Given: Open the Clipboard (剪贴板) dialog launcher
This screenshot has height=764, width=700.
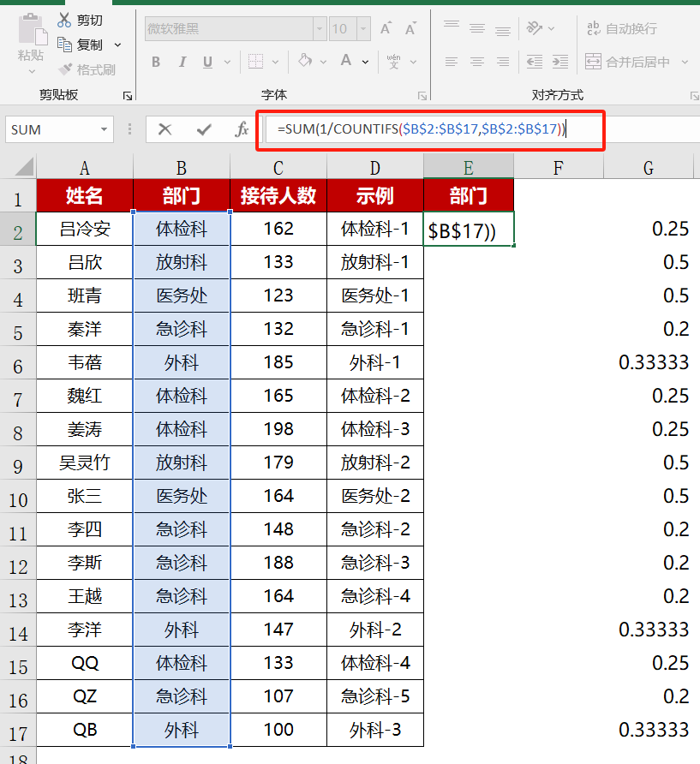Looking at the screenshot, I should coord(128,96).
